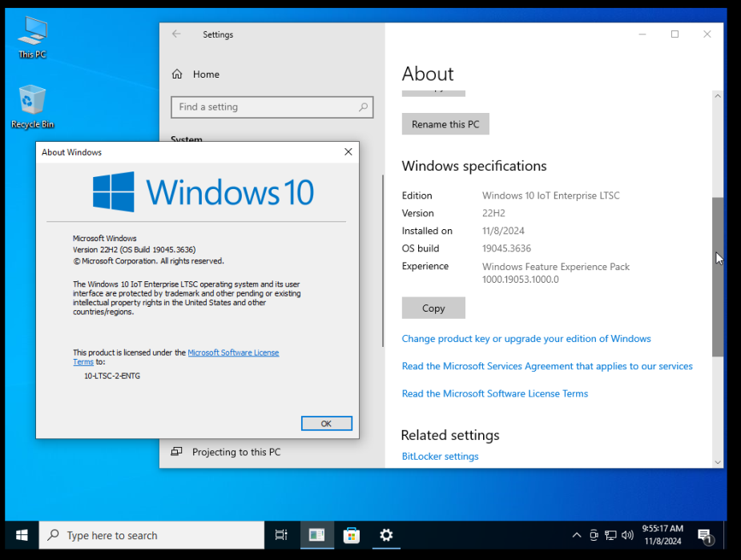Open Action Center notifications

tap(705, 535)
